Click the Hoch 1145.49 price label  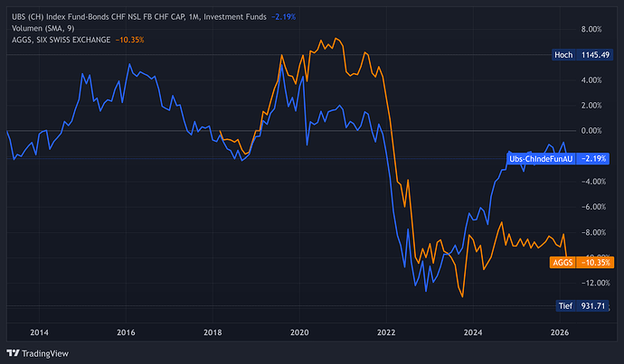click(x=582, y=55)
